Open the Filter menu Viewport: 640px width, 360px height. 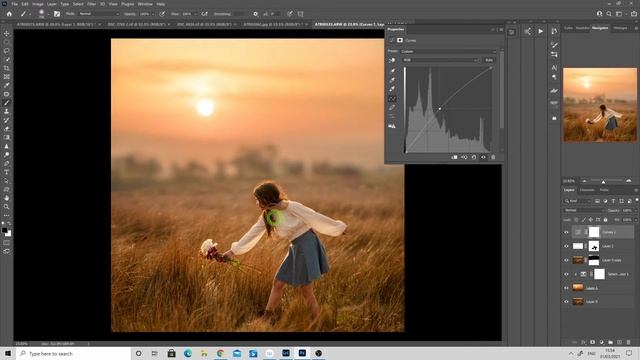(x=91, y=4)
